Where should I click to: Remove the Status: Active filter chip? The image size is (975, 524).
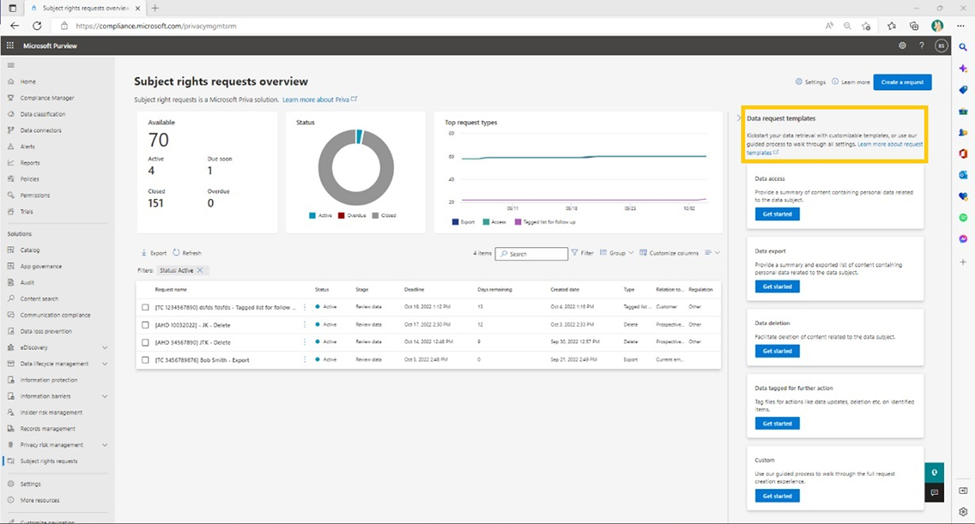pos(200,270)
